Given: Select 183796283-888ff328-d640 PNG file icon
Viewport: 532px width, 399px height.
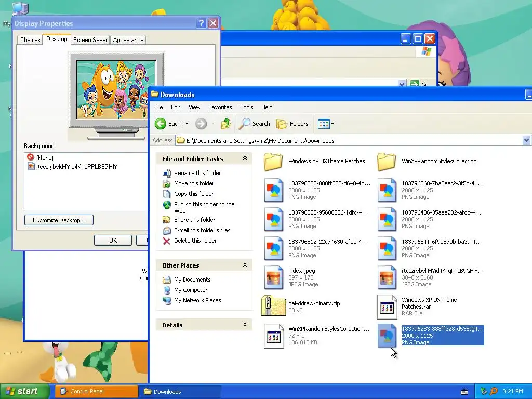Looking at the screenshot, I should (274, 190).
